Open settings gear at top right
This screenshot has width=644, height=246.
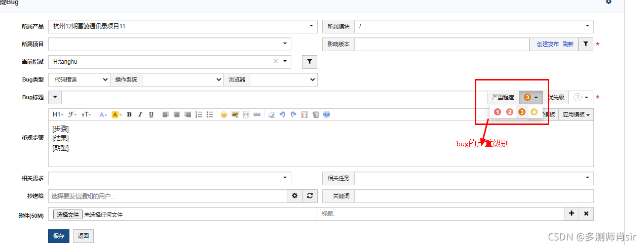coord(609,2)
